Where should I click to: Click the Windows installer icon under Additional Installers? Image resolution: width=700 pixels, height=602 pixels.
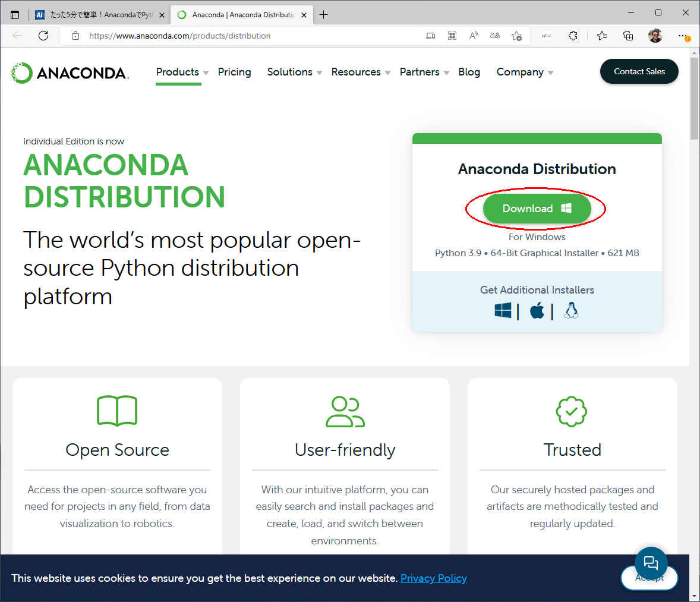(503, 310)
